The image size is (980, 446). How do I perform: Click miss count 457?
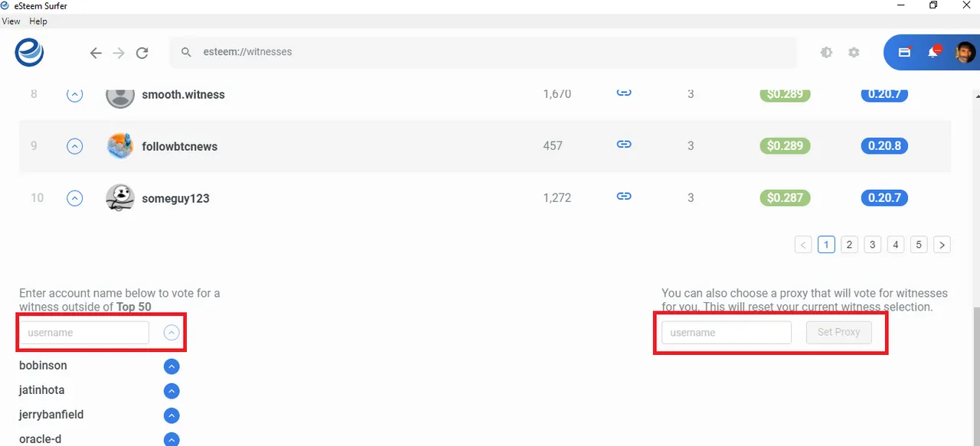(553, 145)
